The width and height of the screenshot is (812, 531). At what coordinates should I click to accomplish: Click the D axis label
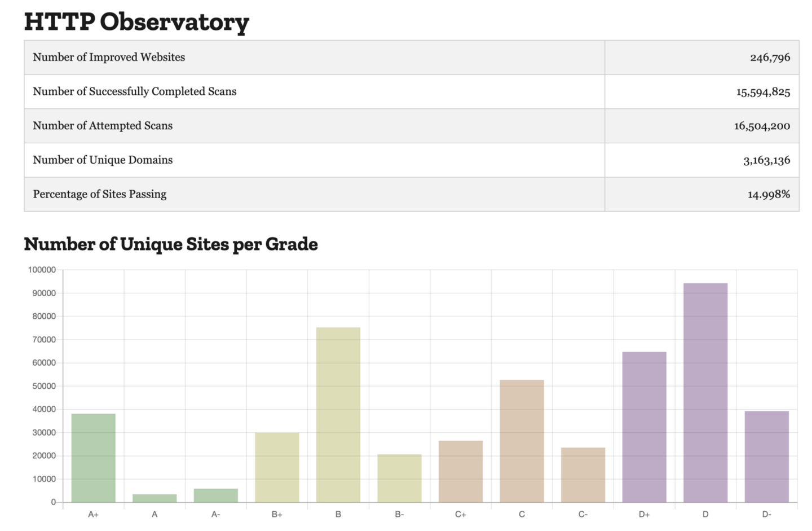[705, 514]
